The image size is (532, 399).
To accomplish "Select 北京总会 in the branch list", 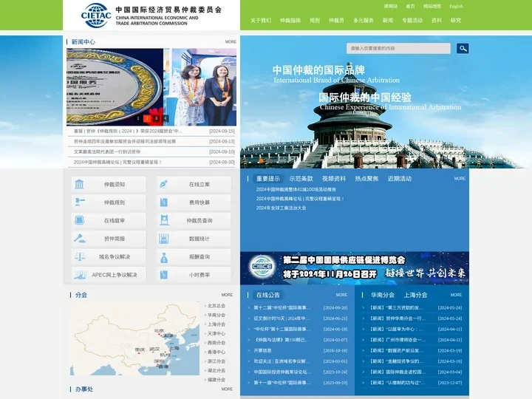I will (x=216, y=306).
